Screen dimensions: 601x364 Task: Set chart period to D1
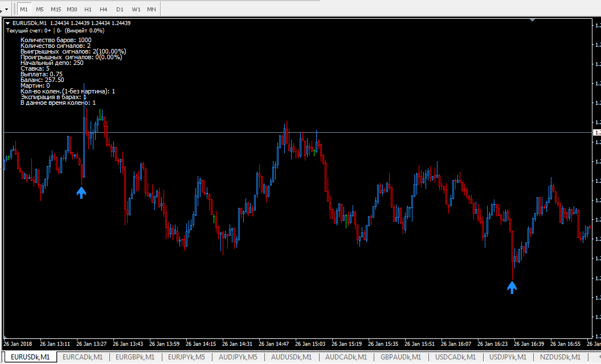(x=120, y=9)
